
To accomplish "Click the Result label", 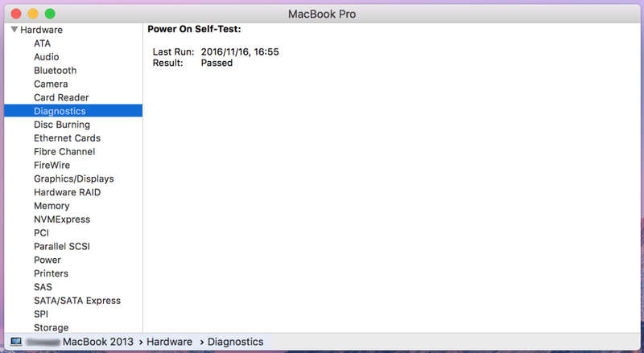I will pos(168,63).
